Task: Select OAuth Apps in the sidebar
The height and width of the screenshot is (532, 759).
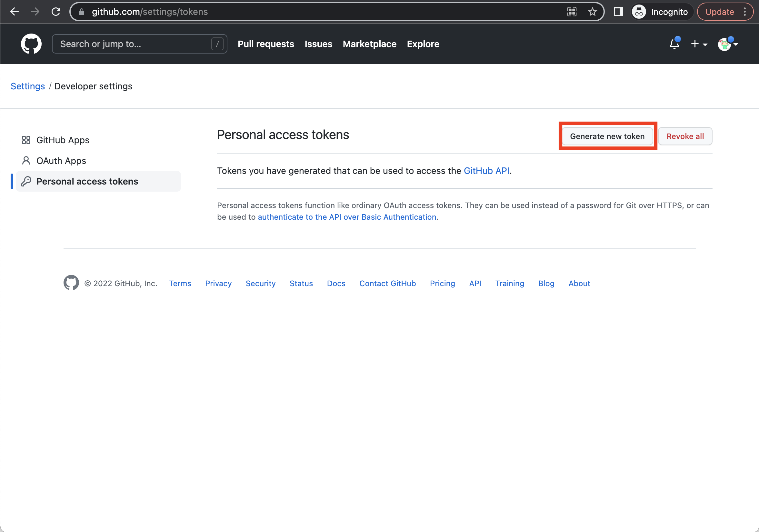Action: click(98, 161)
